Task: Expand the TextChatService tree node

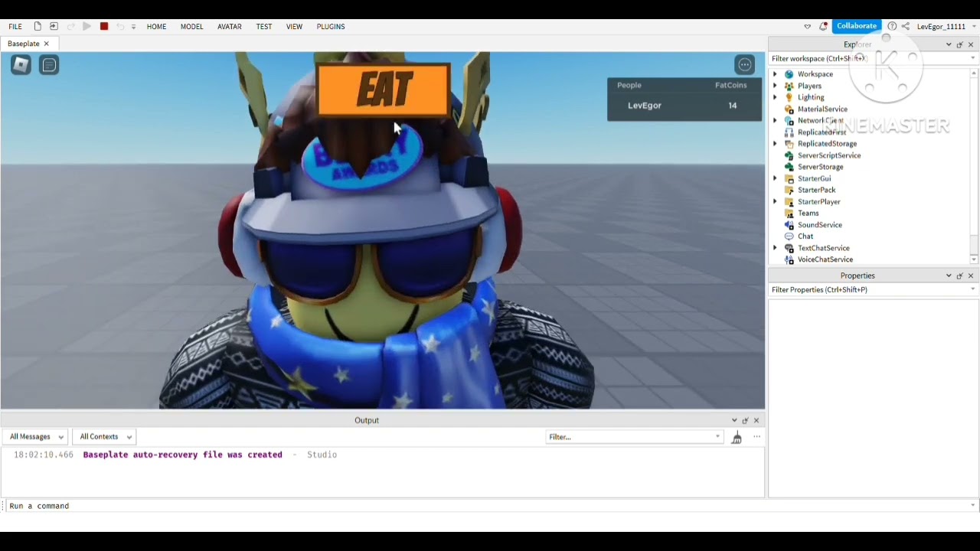Action: (x=775, y=248)
